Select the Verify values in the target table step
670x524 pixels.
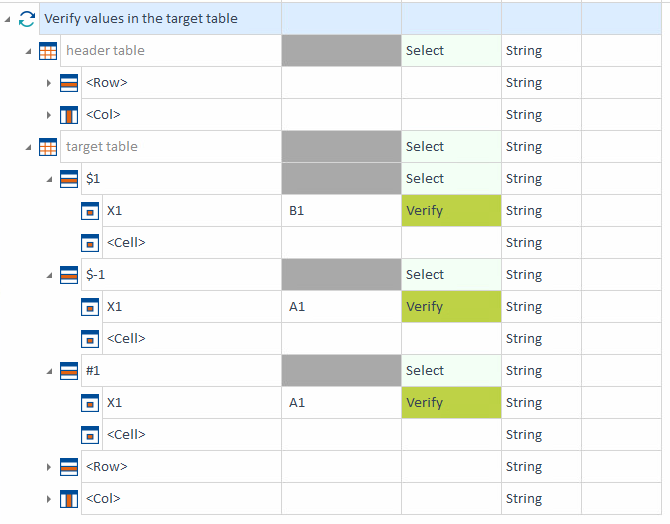[141, 18]
